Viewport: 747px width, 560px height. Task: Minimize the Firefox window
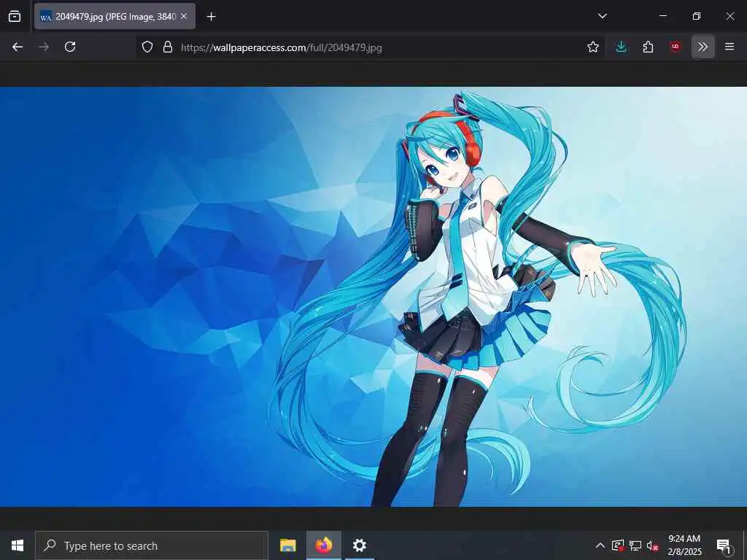coord(662,16)
